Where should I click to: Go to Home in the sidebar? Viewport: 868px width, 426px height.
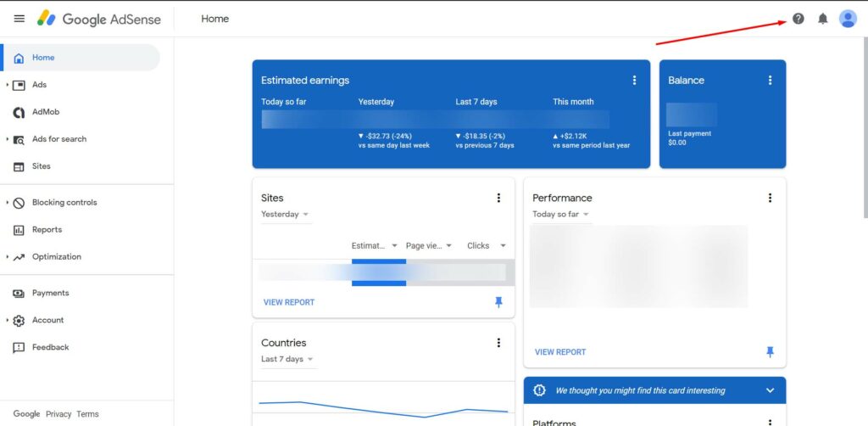click(81, 58)
